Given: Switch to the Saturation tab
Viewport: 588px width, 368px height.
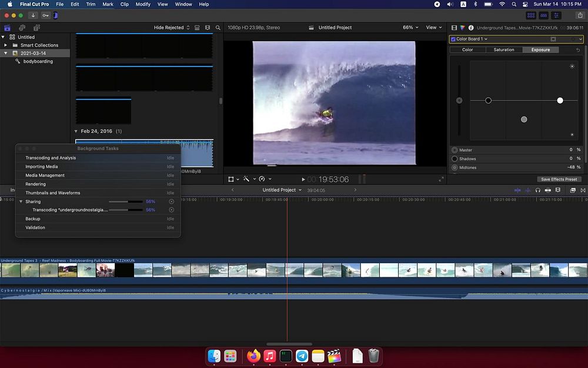Looking at the screenshot, I should tap(503, 50).
